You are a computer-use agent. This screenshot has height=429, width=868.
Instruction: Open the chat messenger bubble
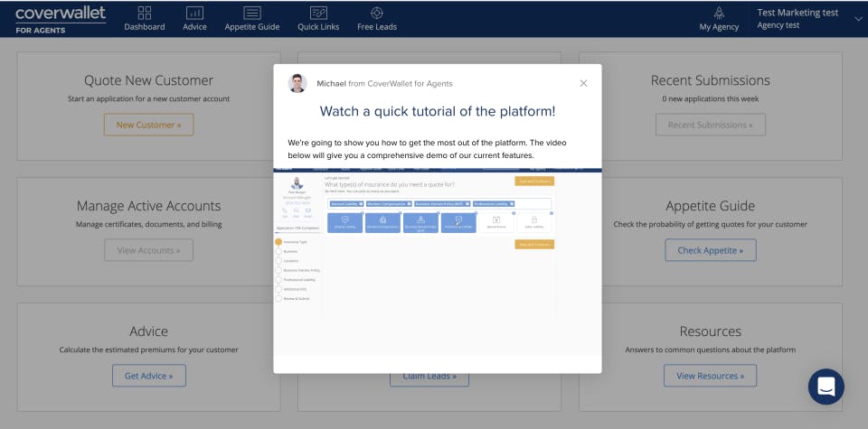(826, 387)
